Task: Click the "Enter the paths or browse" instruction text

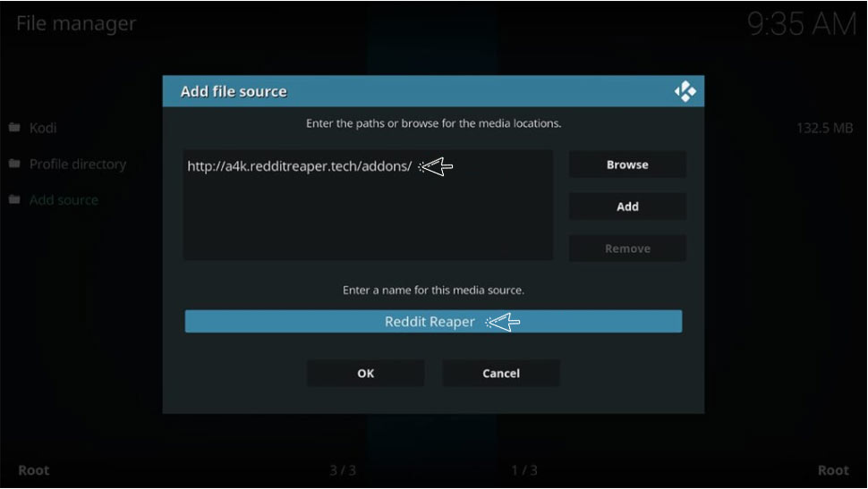Action: (x=433, y=123)
